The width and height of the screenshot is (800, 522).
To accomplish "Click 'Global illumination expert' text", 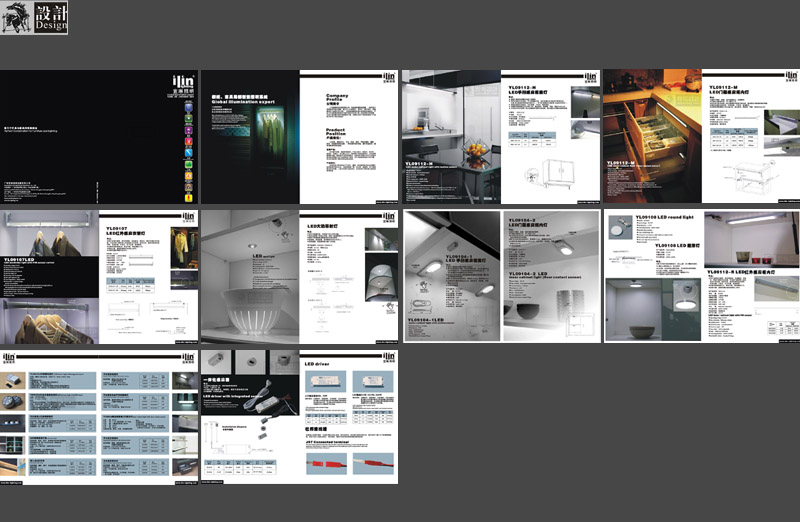I will click(243, 102).
